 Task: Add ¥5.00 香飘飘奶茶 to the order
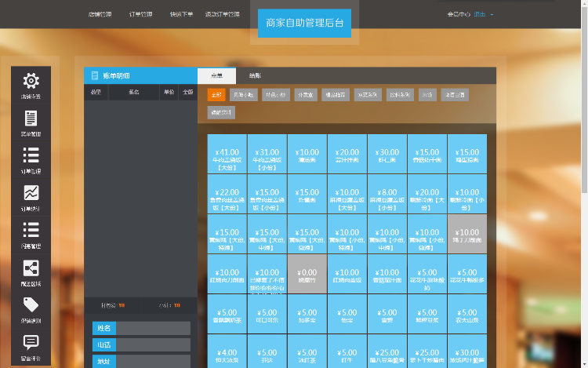227,314
